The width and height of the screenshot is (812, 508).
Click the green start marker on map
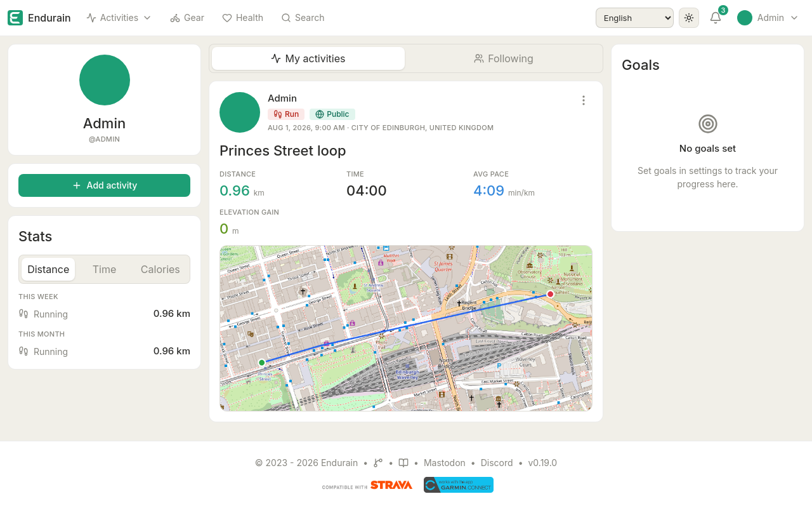tap(261, 363)
